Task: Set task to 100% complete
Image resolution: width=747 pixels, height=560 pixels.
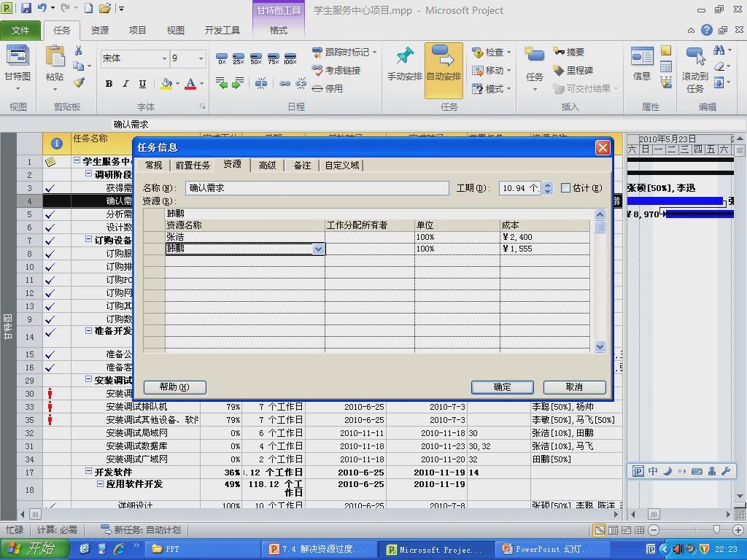Action: pos(290,58)
